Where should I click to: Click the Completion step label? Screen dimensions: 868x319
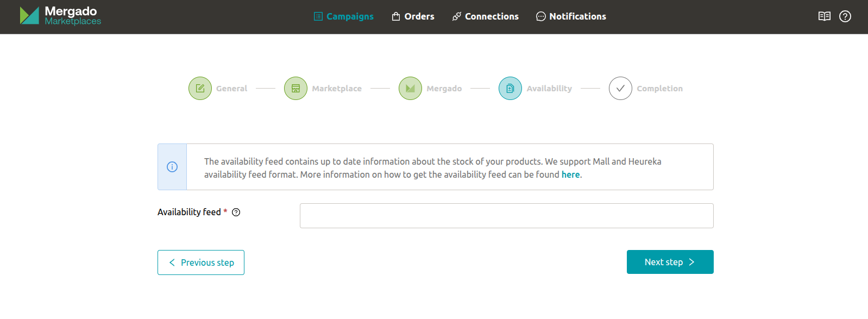point(659,89)
